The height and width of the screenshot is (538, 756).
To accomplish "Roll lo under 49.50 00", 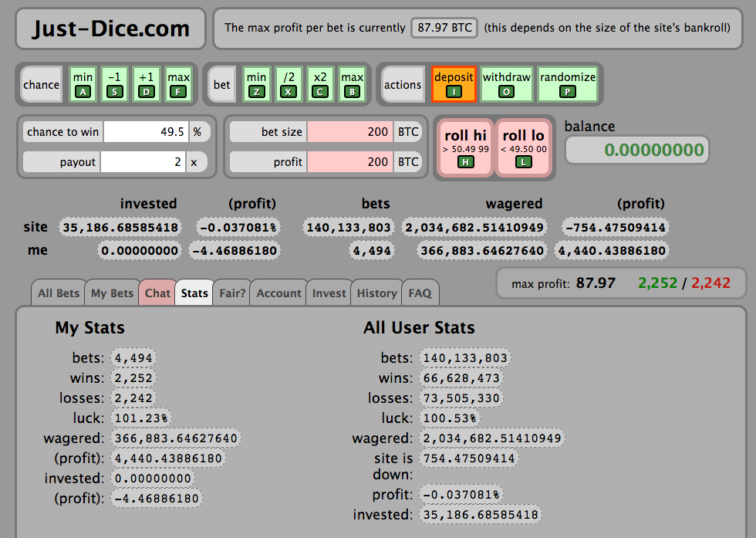I will click(524, 148).
